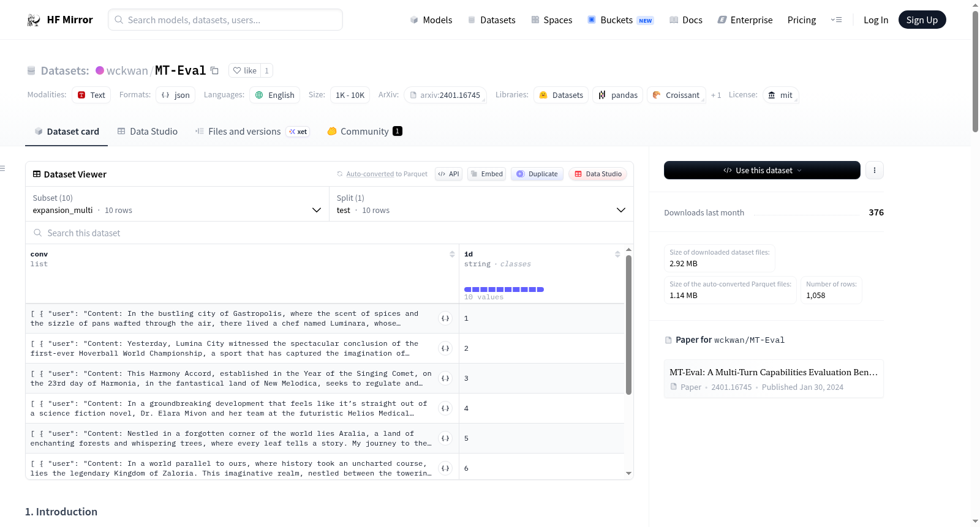
Task: Open the Files and versions tab
Action: click(x=252, y=131)
